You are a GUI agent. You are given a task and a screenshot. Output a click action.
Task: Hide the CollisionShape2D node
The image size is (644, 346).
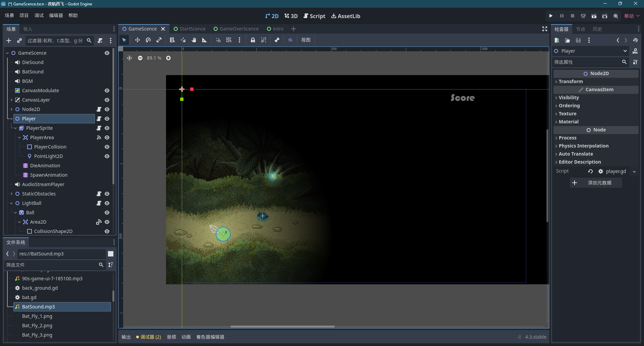[107, 231]
